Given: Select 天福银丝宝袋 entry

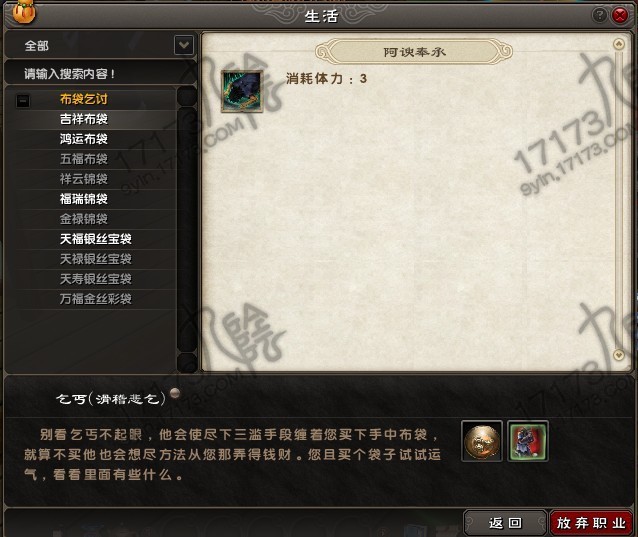Looking at the screenshot, I should (96, 239).
